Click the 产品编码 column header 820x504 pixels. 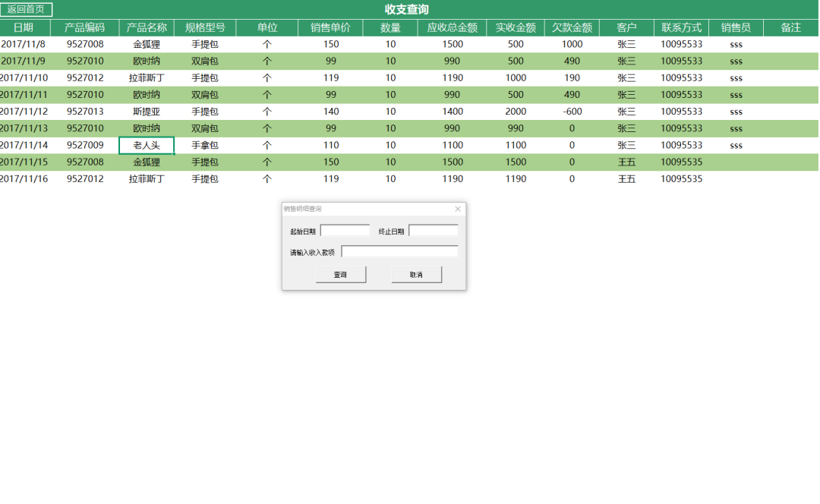(x=85, y=28)
